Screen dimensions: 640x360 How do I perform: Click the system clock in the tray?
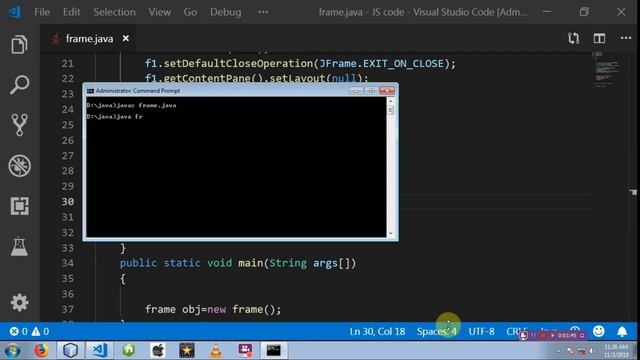pyautogui.click(x=616, y=351)
